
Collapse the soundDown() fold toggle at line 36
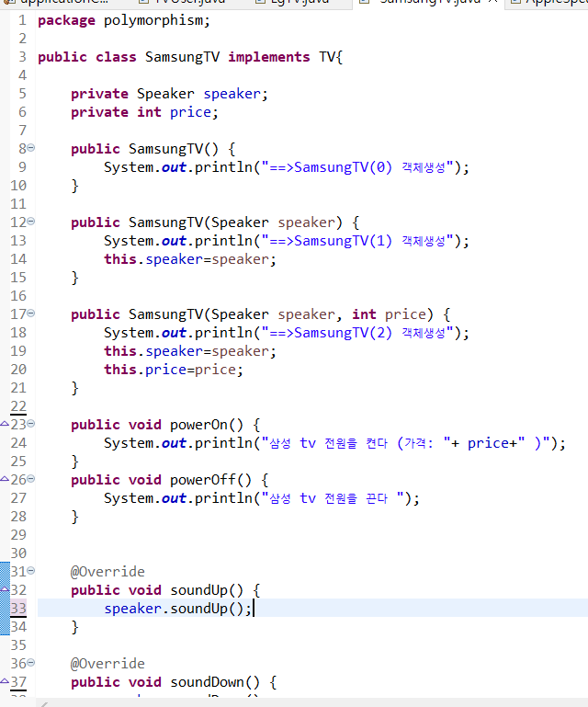(31, 662)
